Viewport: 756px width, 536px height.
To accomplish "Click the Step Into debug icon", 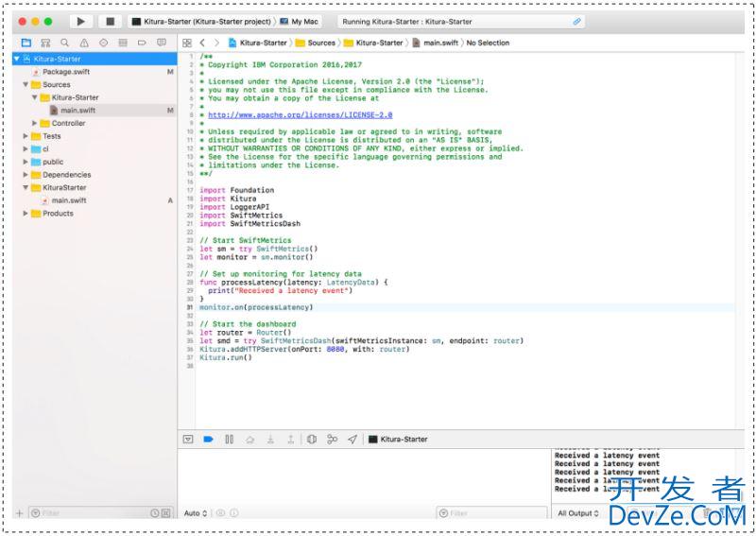I will [x=270, y=439].
